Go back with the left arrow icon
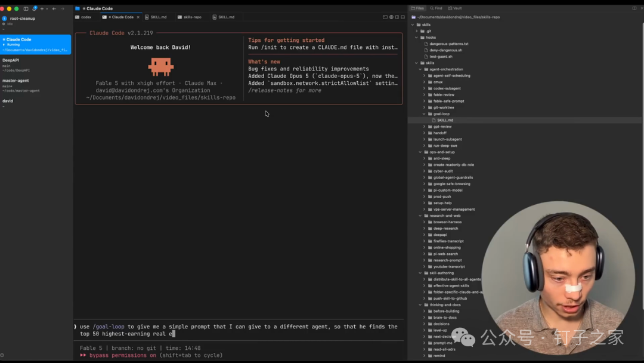The image size is (644, 363). point(54,8)
